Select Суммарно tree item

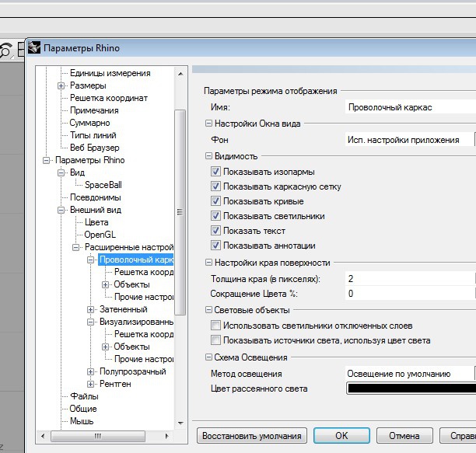click(x=90, y=123)
